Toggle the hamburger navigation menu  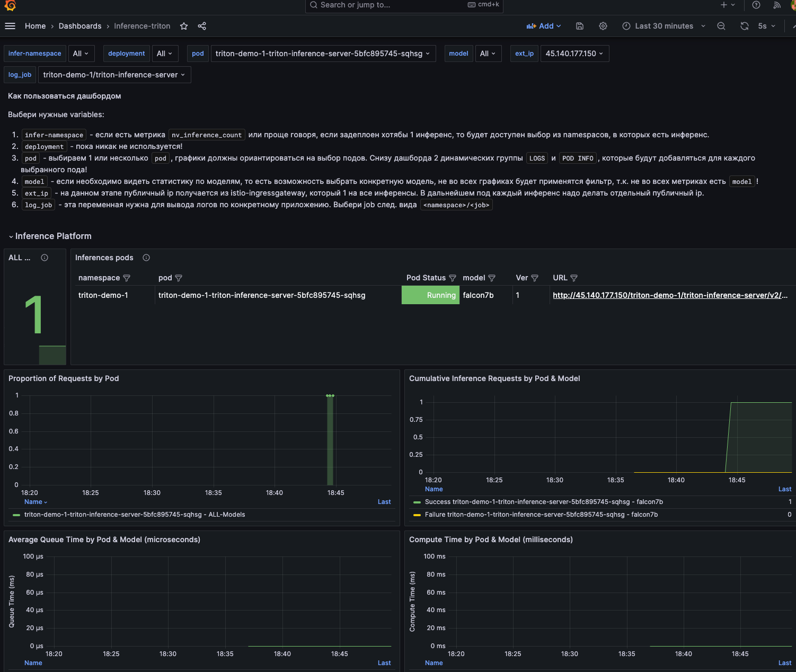pos(10,26)
